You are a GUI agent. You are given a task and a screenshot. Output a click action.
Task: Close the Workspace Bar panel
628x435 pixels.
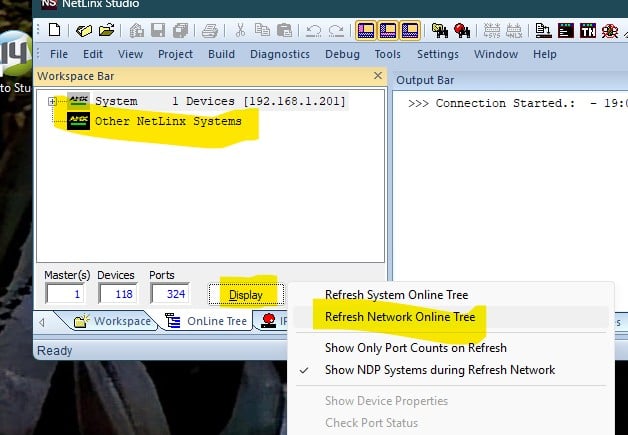378,75
